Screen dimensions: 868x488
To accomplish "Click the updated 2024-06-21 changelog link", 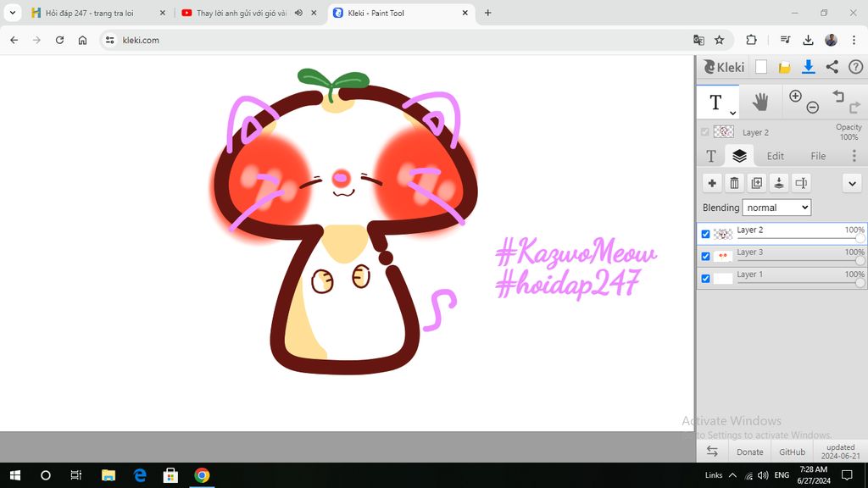I will (x=840, y=452).
